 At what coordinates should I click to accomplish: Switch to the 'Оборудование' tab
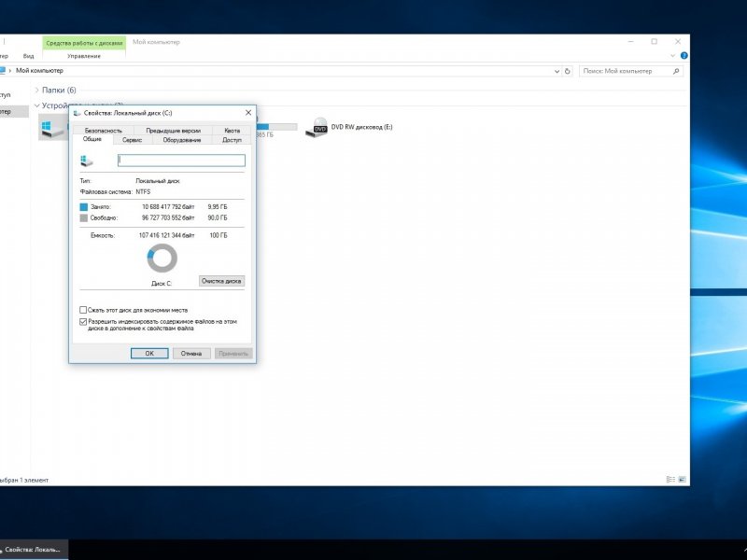[182, 140]
